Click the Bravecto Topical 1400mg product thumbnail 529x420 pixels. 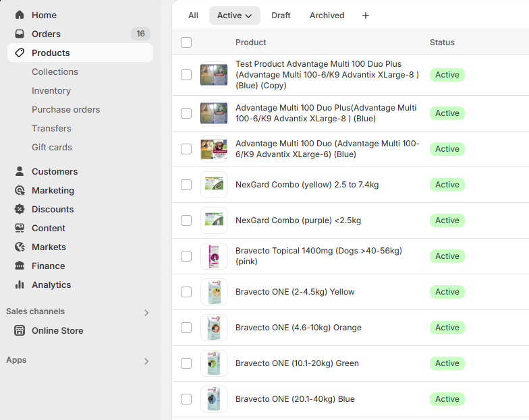(x=214, y=256)
